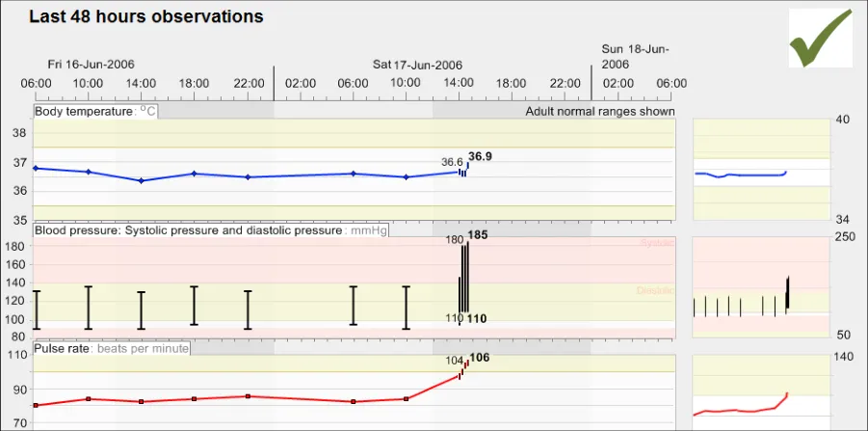Select the lowest temperature point on Friday
The height and width of the screenshot is (431, 868).
point(142,180)
